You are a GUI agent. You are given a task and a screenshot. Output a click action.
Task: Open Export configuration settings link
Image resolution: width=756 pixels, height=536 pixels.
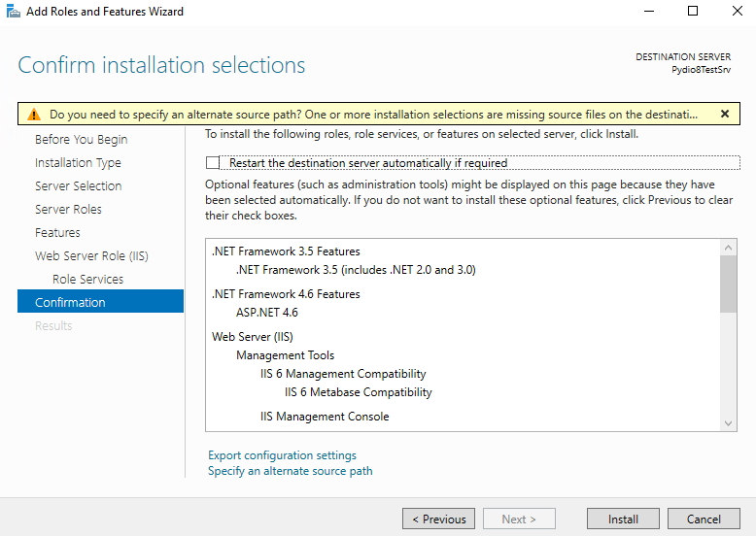[x=282, y=455]
